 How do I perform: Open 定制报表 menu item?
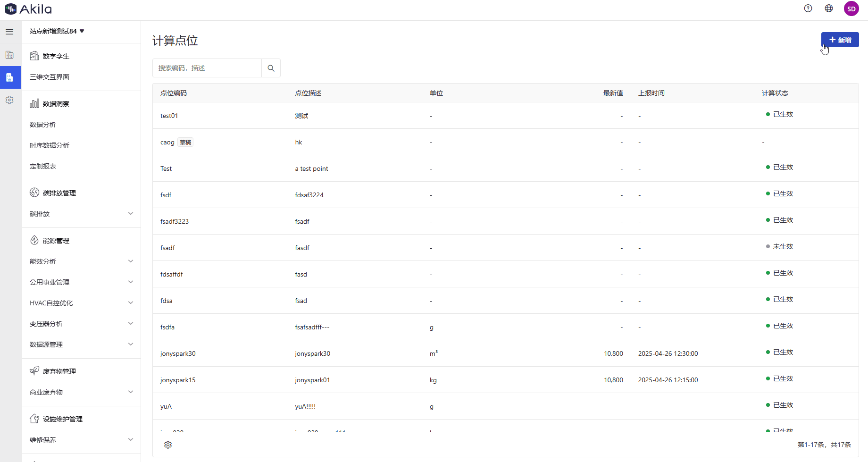click(43, 166)
